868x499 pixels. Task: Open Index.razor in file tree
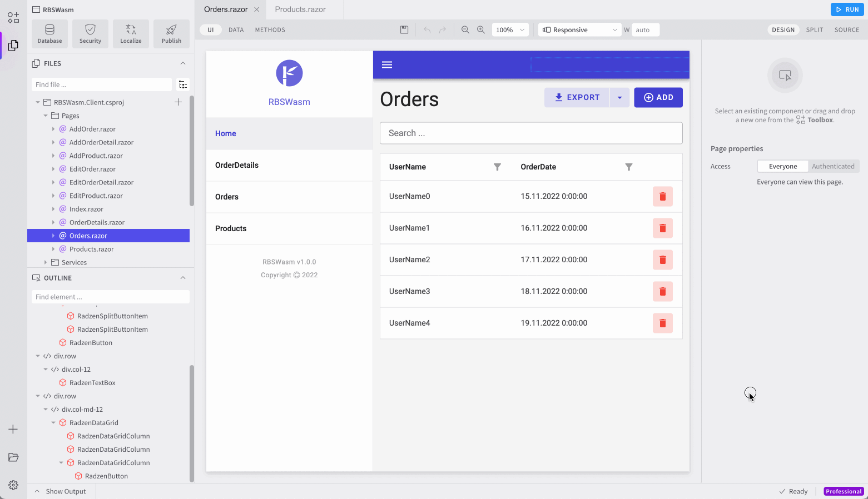coord(86,209)
